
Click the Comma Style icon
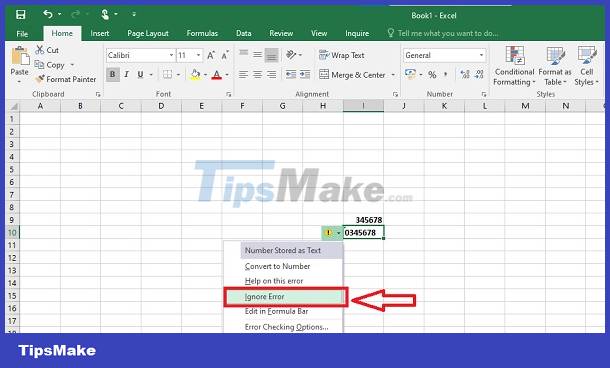tap(446, 74)
